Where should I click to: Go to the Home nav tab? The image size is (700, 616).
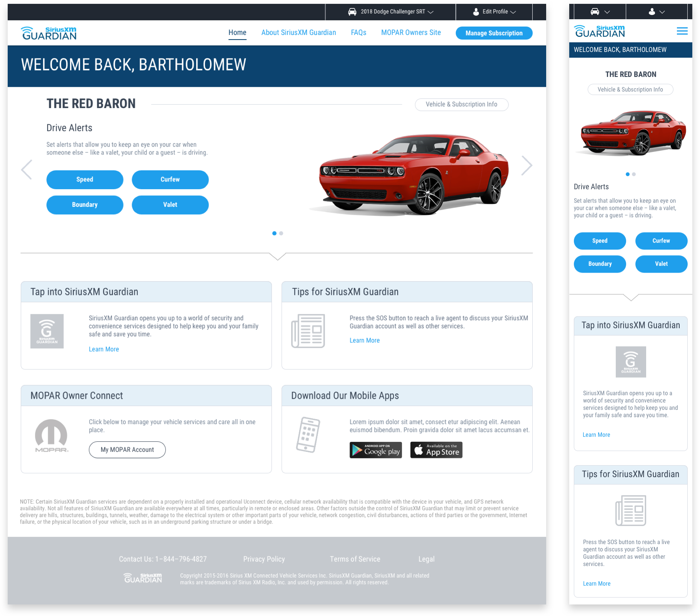237,33
